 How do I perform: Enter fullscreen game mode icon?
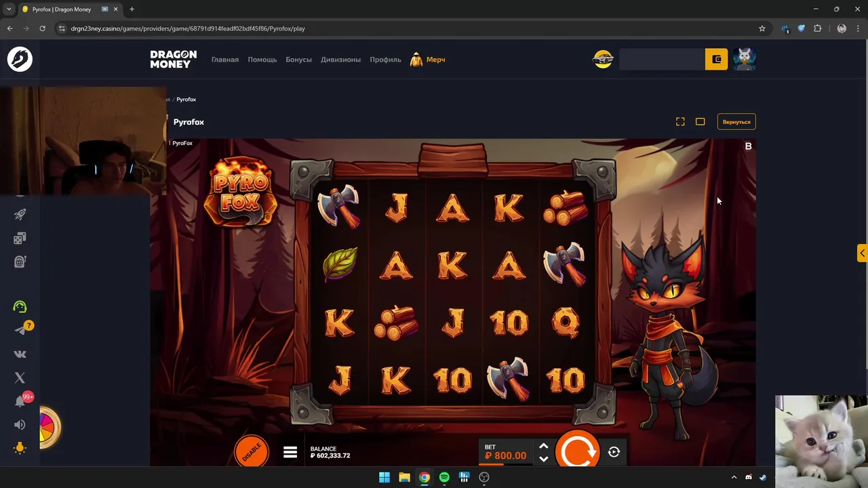[680, 121]
